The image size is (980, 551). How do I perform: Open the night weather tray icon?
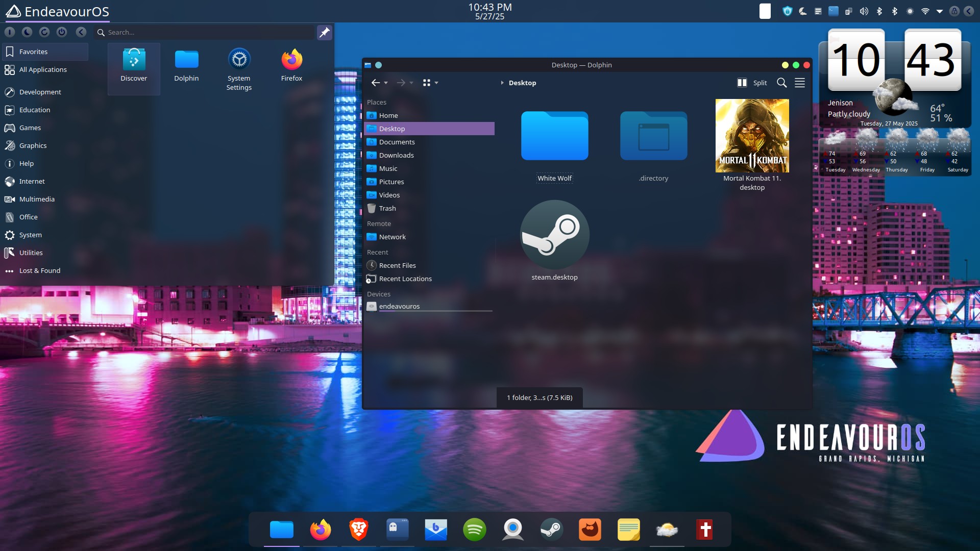tap(803, 11)
